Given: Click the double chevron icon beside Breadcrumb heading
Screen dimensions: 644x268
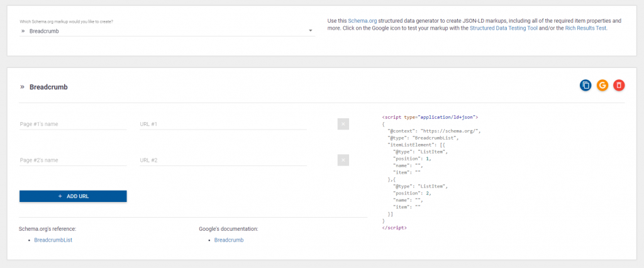Looking at the screenshot, I should 22,87.
